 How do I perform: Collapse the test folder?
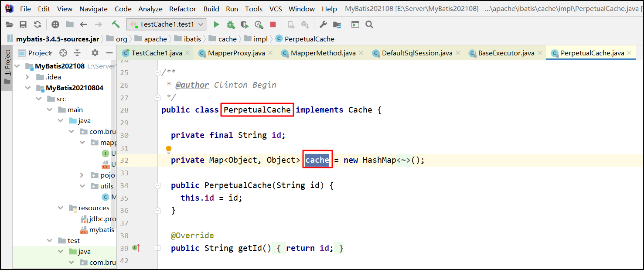point(49,240)
